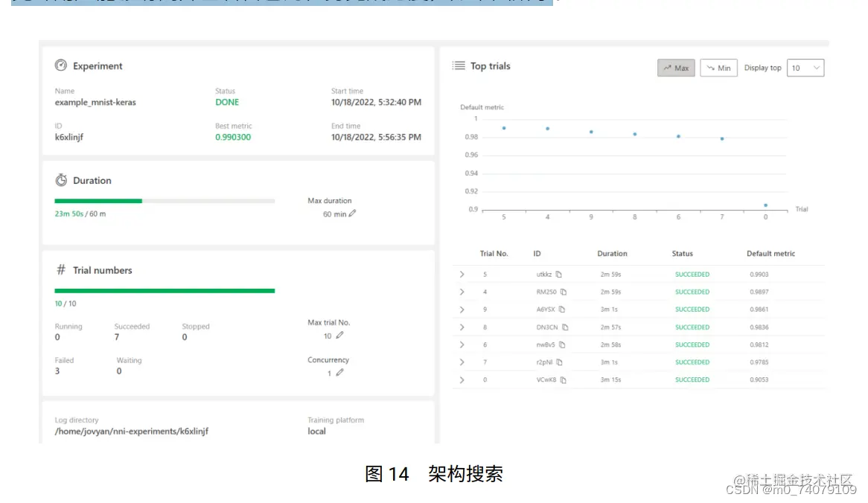
Task: Expand trial No. 5 row
Action: (462, 275)
